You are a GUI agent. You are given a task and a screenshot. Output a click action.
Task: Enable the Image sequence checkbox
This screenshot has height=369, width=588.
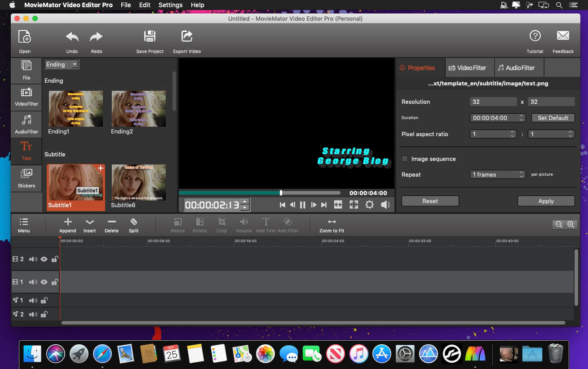[405, 159]
